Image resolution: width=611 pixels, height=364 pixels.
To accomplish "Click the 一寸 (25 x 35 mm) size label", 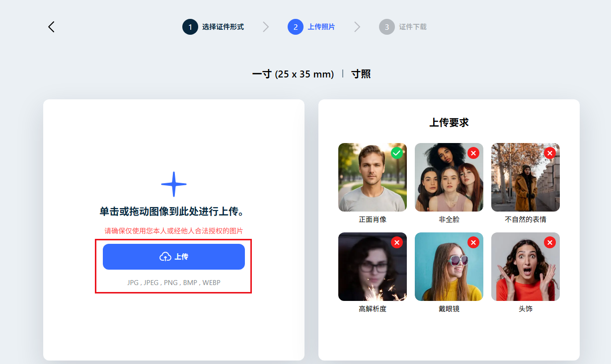I will [x=293, y=74].
